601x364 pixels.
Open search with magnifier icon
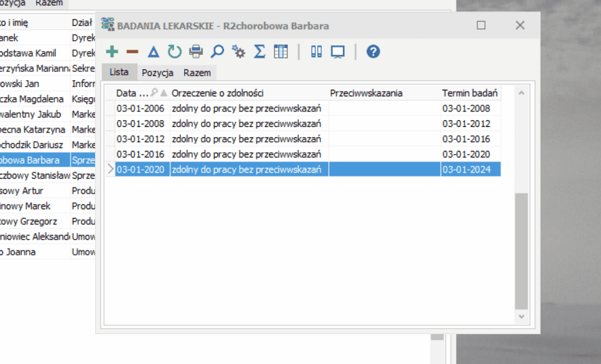coord(217,52)
